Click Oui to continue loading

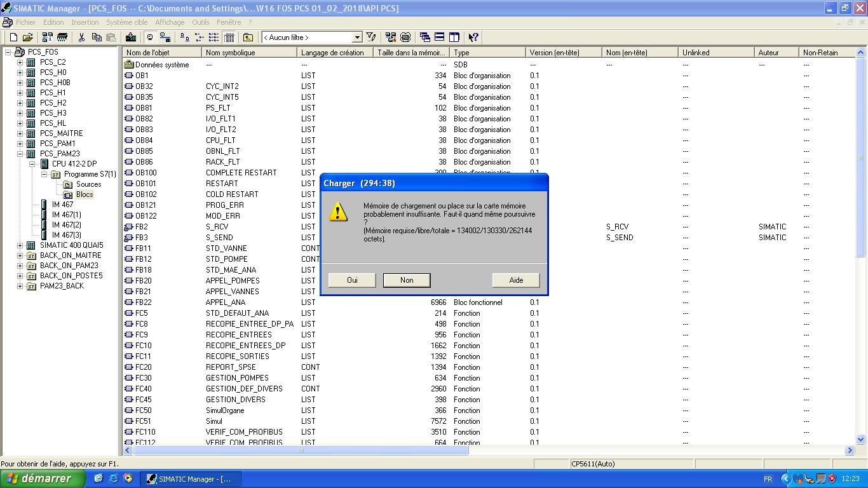point(352,280)
